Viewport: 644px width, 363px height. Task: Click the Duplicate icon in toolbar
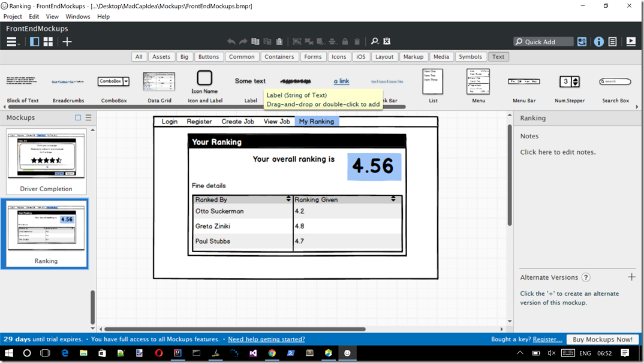coord(267,41)
